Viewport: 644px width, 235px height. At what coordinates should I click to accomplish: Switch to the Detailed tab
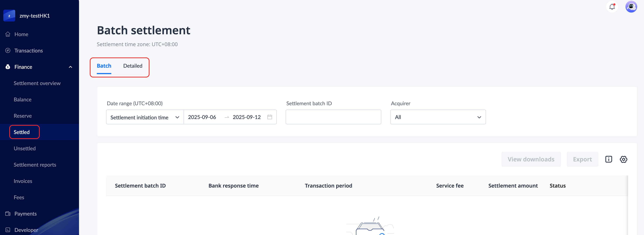[133, 66]
